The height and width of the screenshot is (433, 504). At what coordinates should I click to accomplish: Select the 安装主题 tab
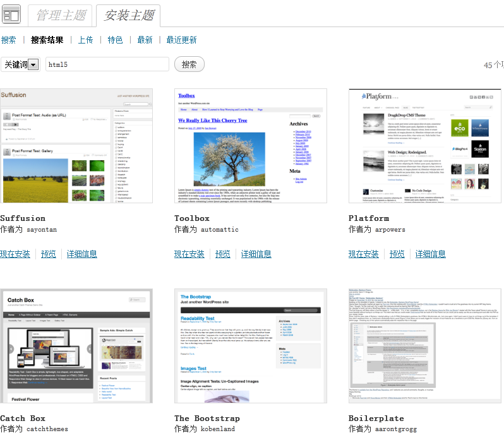[x=128, y=15]
